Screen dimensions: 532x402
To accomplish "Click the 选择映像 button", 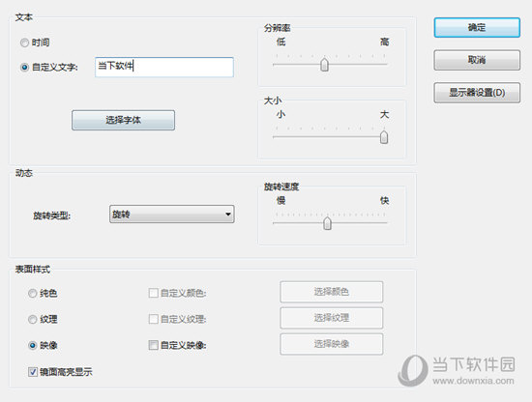I will 332,344.
